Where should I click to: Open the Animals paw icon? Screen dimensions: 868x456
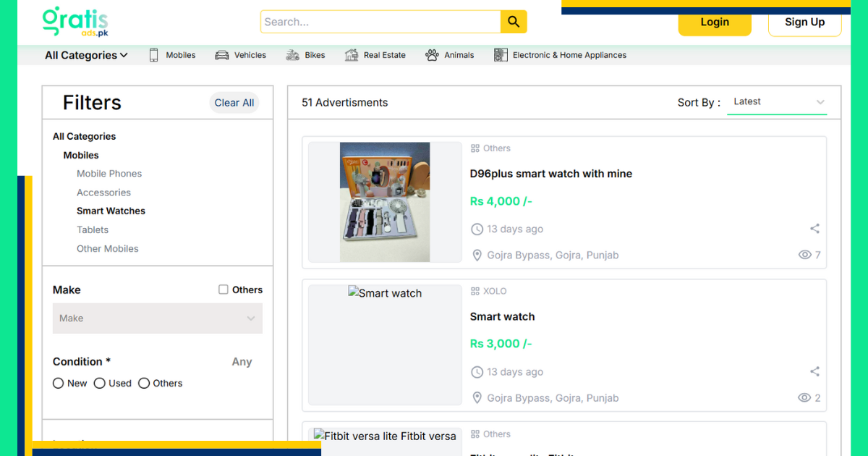coord(432,55)
